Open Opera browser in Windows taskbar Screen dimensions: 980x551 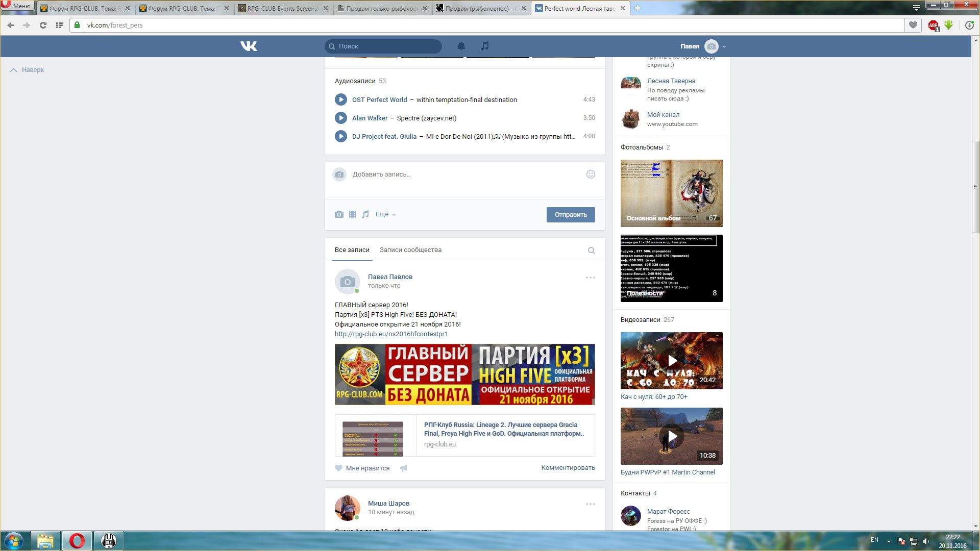pyautogui.click(x=77, y=541)
